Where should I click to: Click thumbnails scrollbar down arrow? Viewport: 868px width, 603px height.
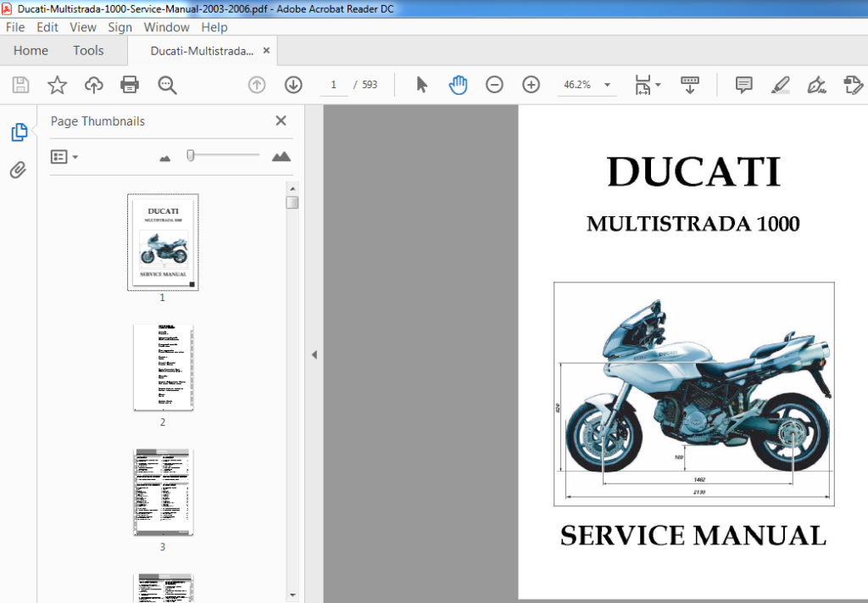click(292, 596)
